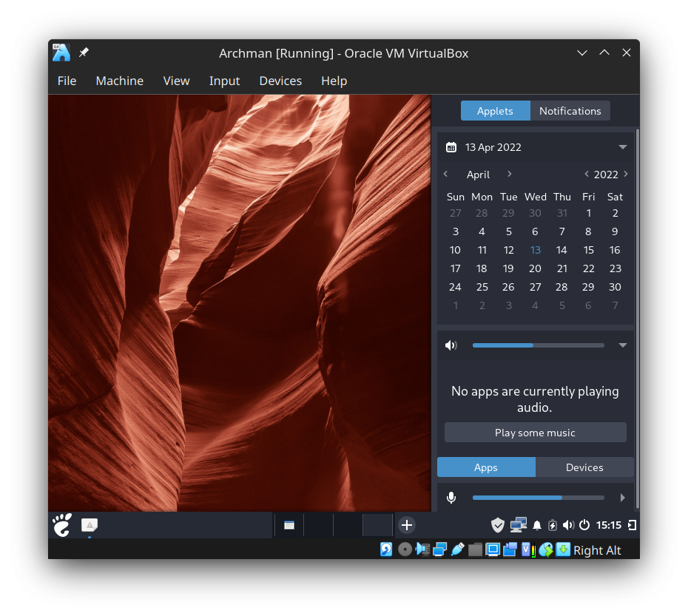This screenshot has height=616, width=688.
Task: Open the USB devices status icon
Action: (457, 549)
